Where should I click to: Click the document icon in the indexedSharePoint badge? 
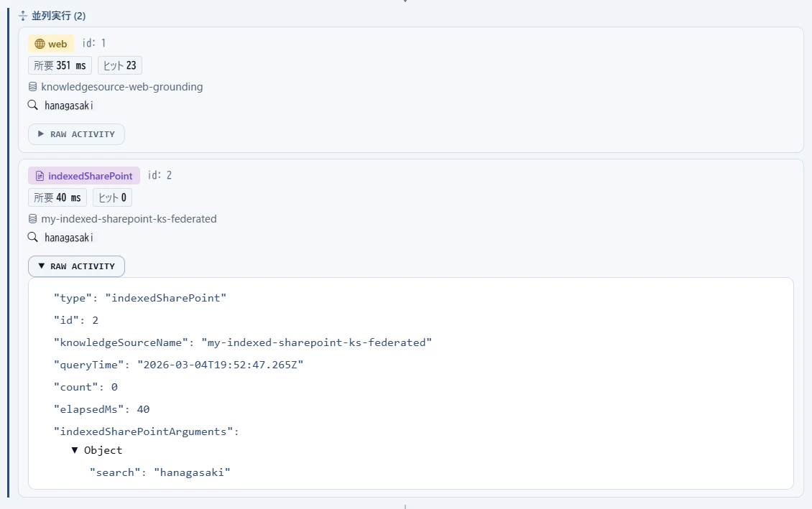point(40,176)
